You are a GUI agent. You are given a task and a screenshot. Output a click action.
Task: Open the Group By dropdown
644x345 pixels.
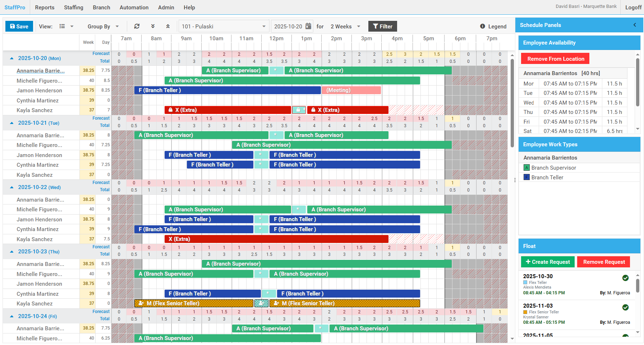tap(103, 26)
